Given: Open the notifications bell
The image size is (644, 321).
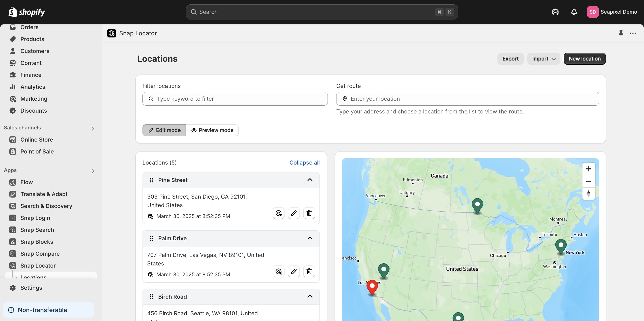Looking at the screenshot, I should (574, 12).
